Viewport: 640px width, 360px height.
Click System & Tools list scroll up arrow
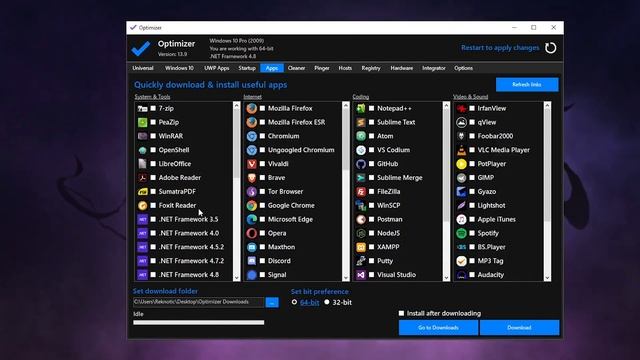(x=236, y=105)
